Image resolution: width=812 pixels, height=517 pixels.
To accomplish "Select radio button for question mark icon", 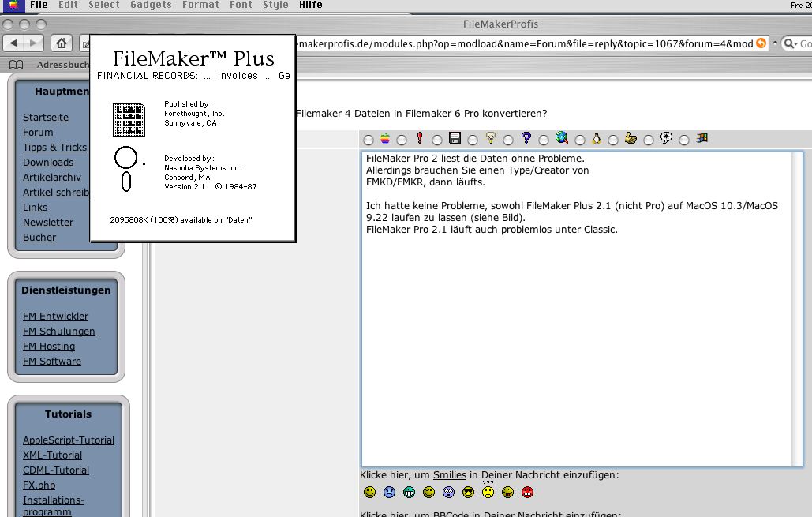I will tap(508, 140).
